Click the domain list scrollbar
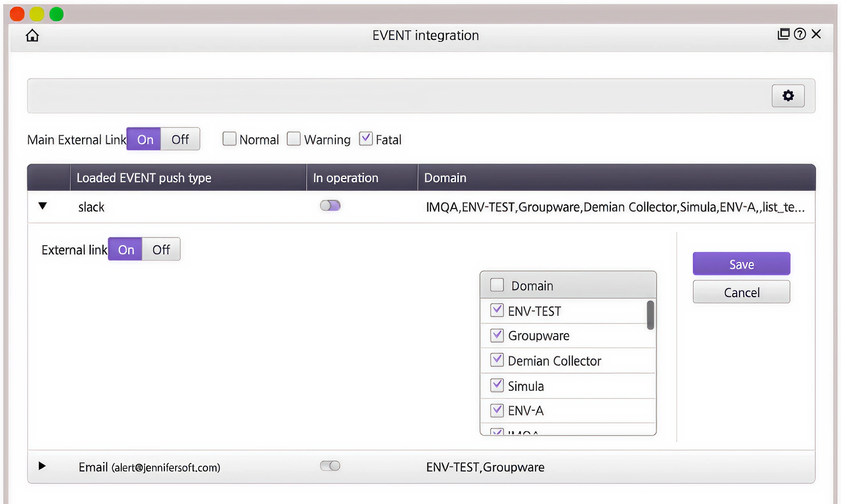 (x=650, y=315)
